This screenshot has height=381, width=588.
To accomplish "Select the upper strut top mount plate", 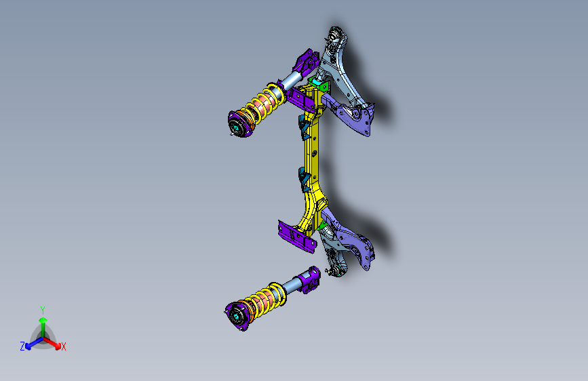I will [x=239, y=125].
